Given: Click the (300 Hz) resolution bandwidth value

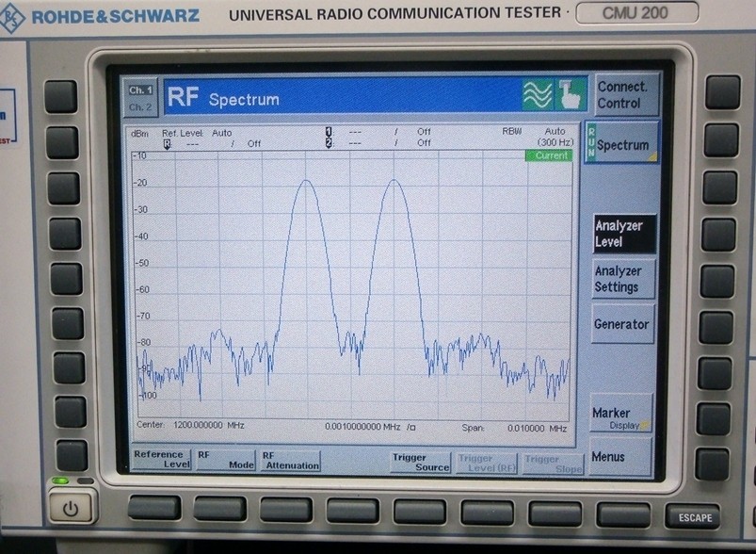Looking at the screenshot, I should point(555,142).
